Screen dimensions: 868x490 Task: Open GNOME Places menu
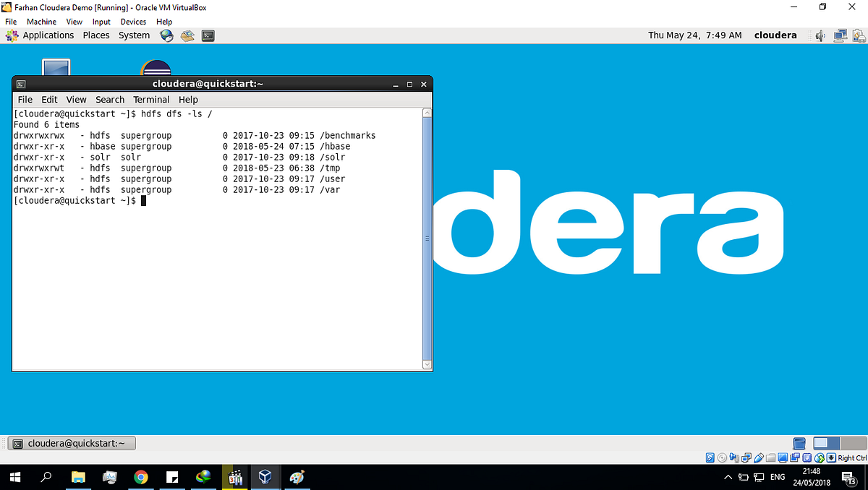pos(96,35)
